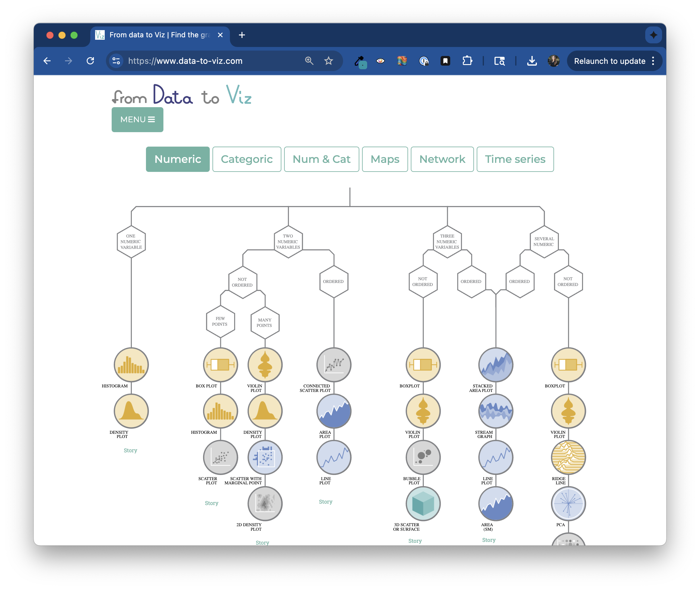Select the Network tab
Screen dimensions: 700x590
[x=442, y=159]
